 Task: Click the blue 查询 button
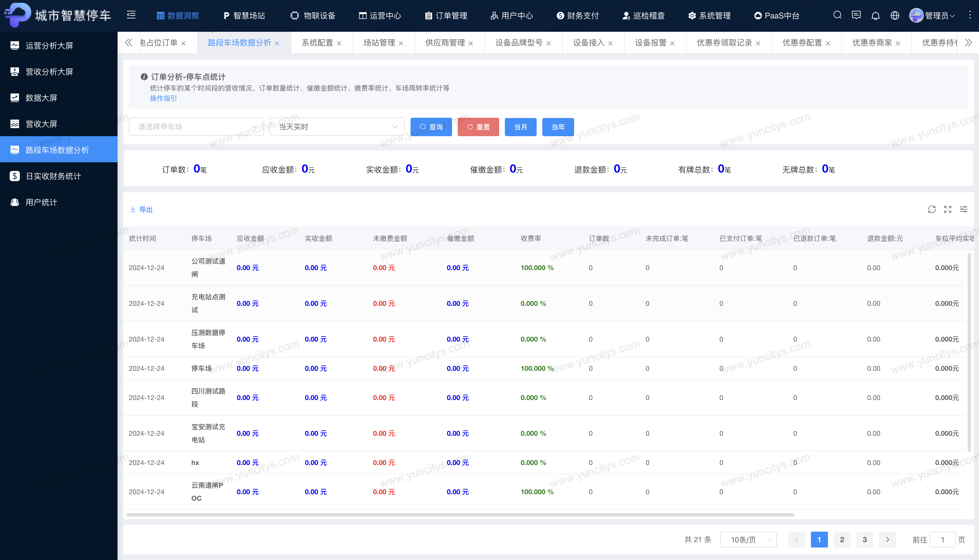click(431, 127)
